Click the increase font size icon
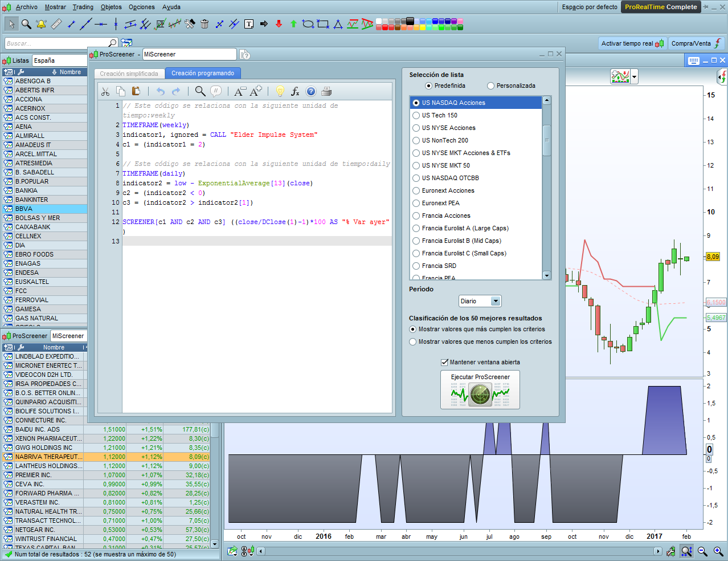Viewport: 728px width, 561px height. coord(256,91)
